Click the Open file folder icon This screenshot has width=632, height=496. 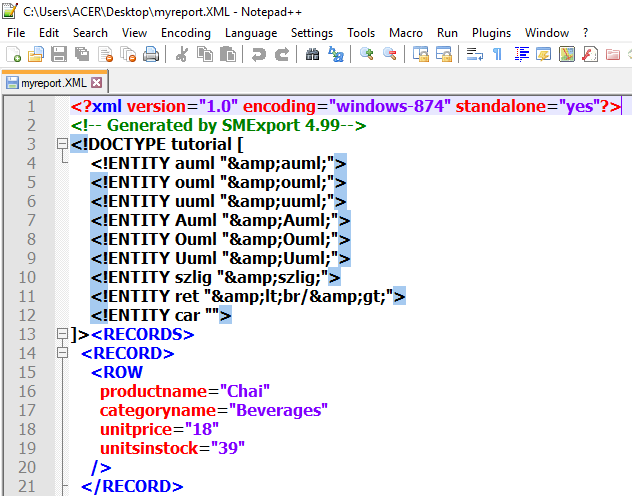coord(36,54)
